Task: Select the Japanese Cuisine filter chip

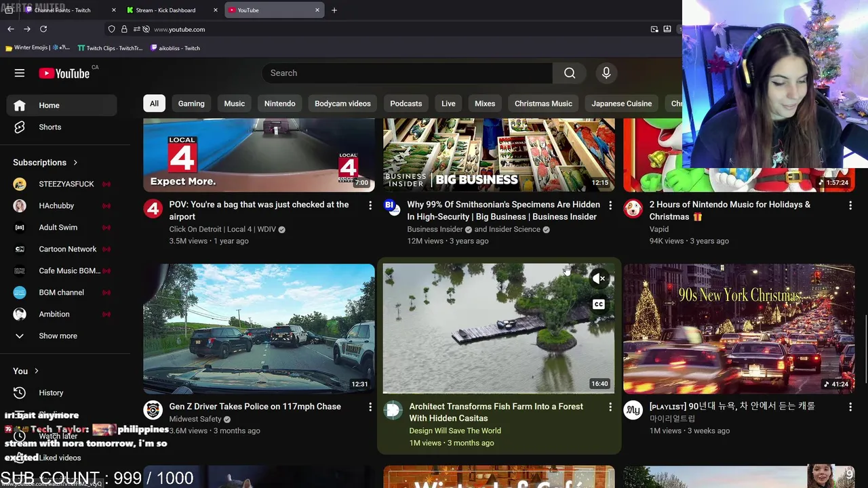Action: click(x=621, y=104)
